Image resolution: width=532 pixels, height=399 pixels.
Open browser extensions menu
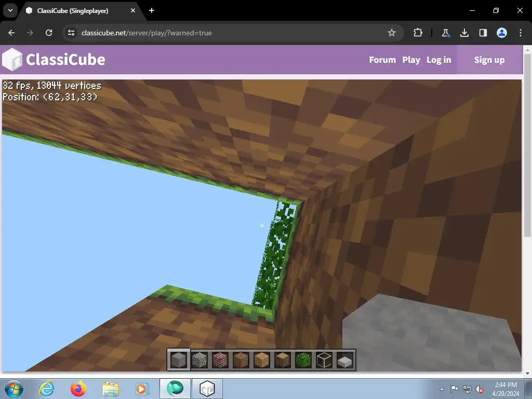pos(418,33)
